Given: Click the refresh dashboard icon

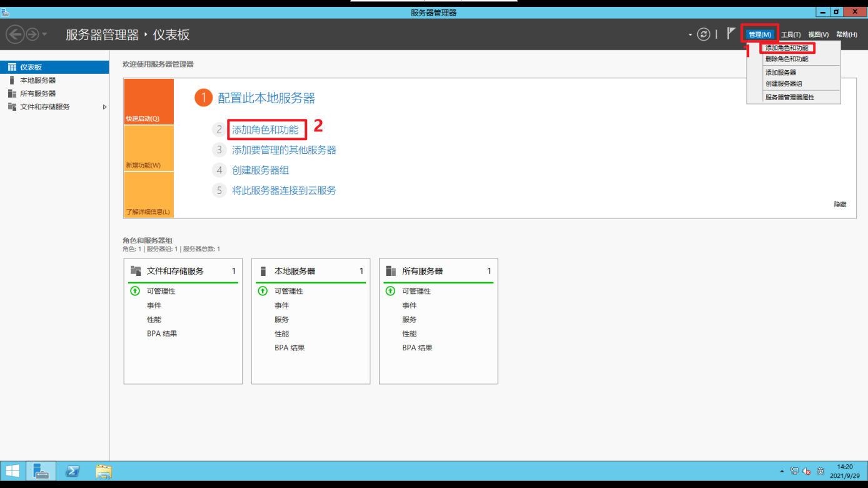Looking at the screenshot, I should coord(704,34).
